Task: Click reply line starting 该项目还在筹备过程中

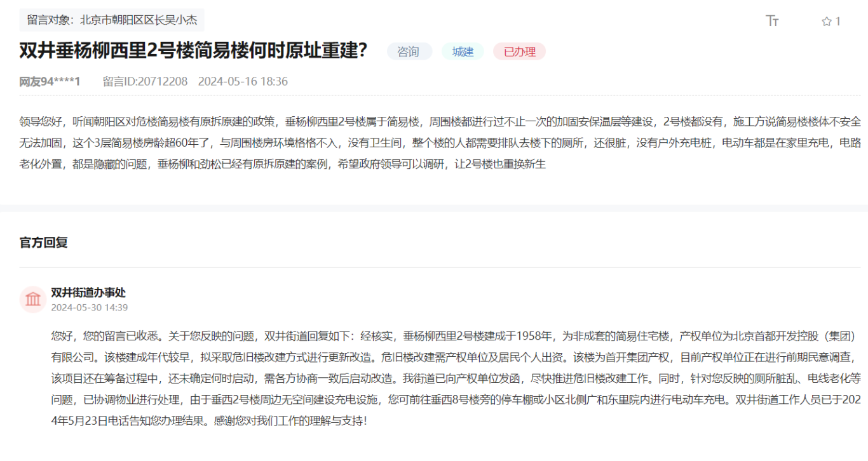Action: coord(456,378)
